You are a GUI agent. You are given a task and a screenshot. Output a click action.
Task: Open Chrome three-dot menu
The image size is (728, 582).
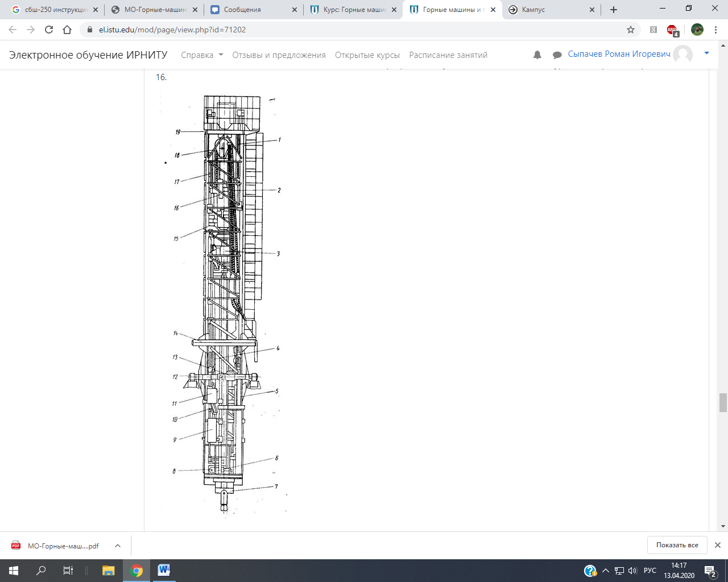pyautogui.click(x=715, y=30)
